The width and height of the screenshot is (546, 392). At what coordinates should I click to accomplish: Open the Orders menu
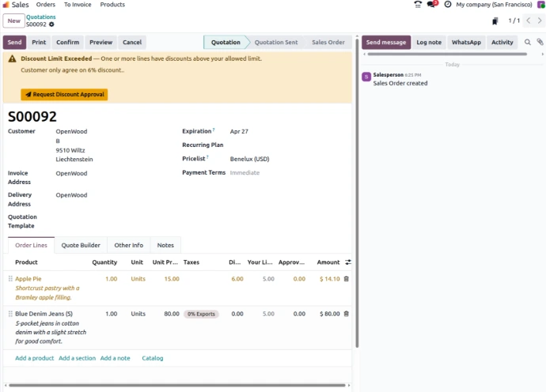tap(46, 5)
